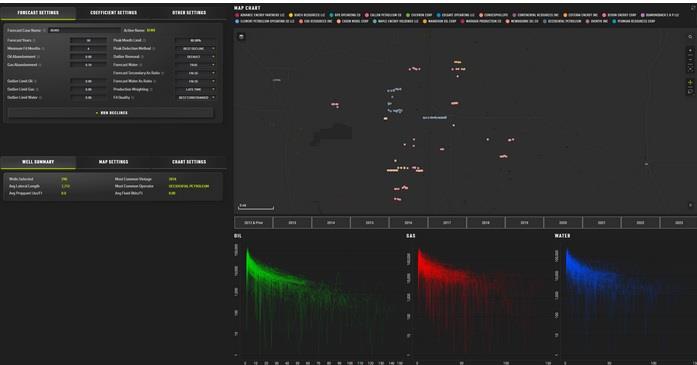
Task: Click the fit-to-extent icon on map toolbar
Action: (x=690, y=68)
